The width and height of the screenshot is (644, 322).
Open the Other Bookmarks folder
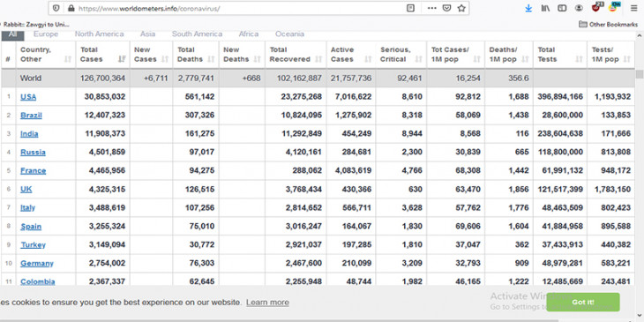click(608, 24)
